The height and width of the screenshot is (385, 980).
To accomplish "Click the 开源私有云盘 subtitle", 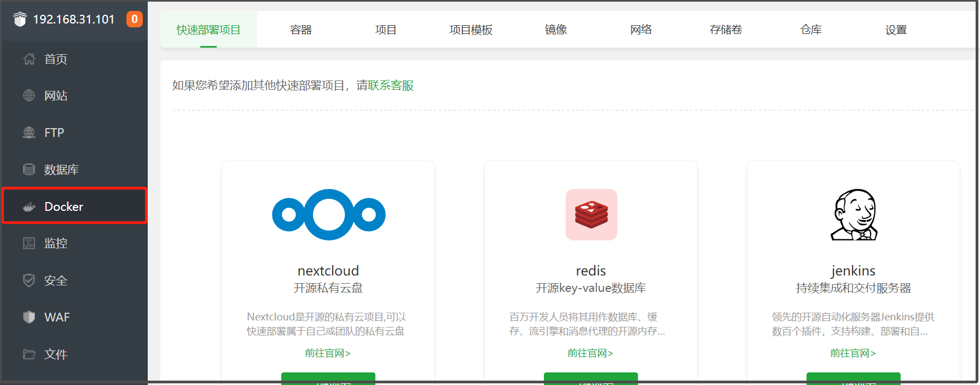I will 328,288.
